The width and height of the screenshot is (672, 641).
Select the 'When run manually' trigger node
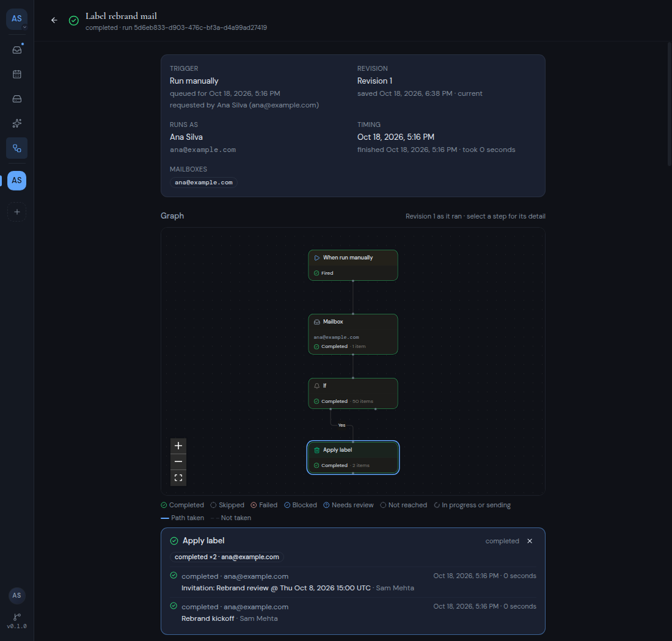tap(352, 265)
